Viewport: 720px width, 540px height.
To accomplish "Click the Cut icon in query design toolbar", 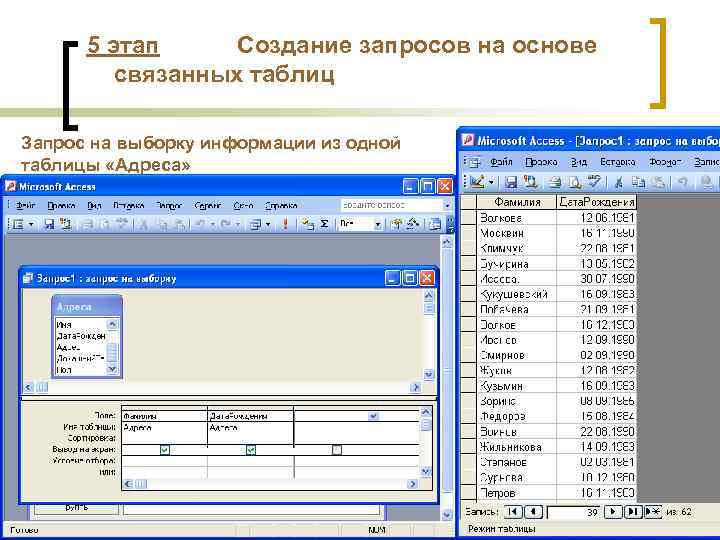I will click(x=143, y=224).
